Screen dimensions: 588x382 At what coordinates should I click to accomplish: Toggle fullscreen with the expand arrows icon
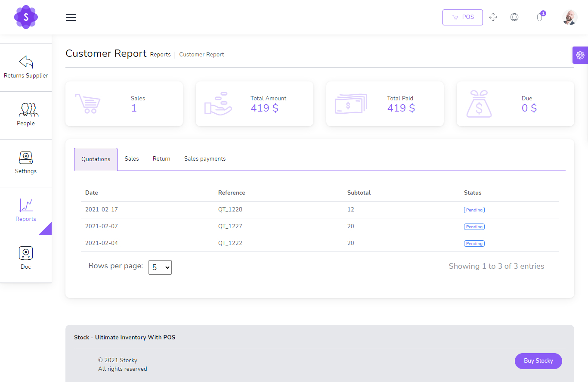[493, 17]
